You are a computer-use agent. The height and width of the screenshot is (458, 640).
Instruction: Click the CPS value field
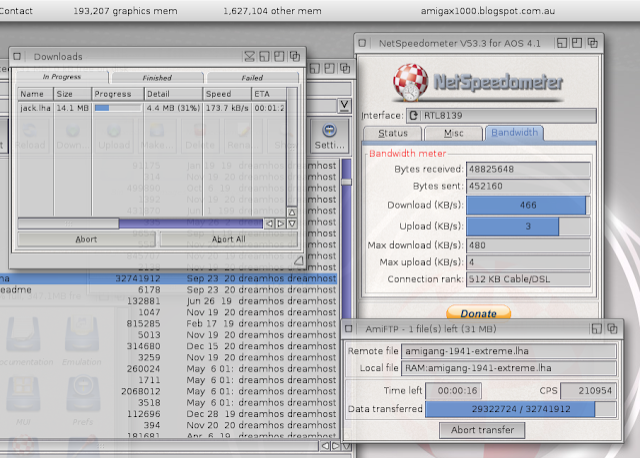[588, 391]
